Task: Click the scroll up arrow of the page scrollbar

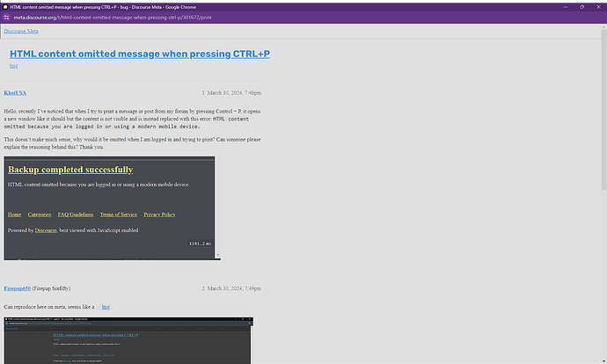Action: 603,27
